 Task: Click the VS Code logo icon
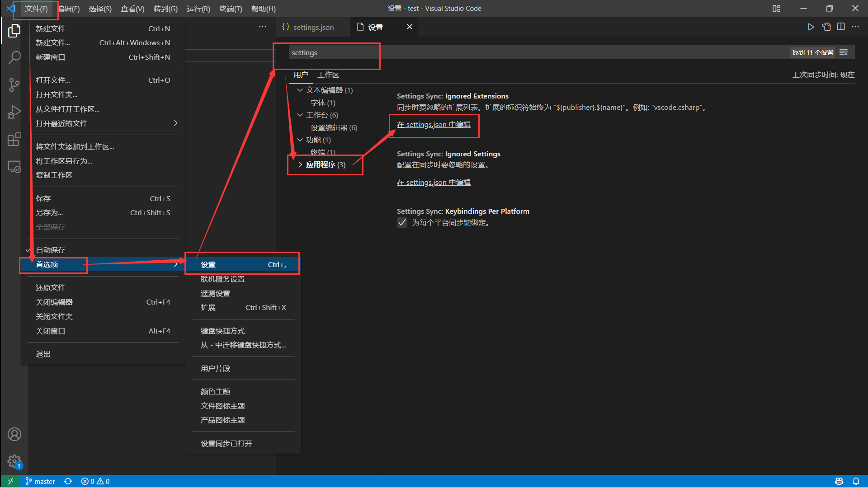point(10,9)
